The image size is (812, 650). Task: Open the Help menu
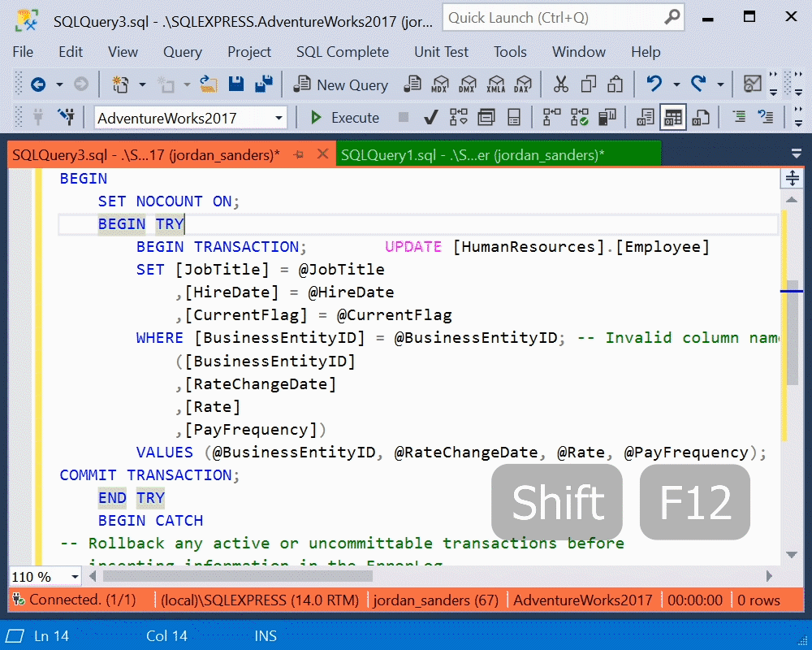[646, 52]
